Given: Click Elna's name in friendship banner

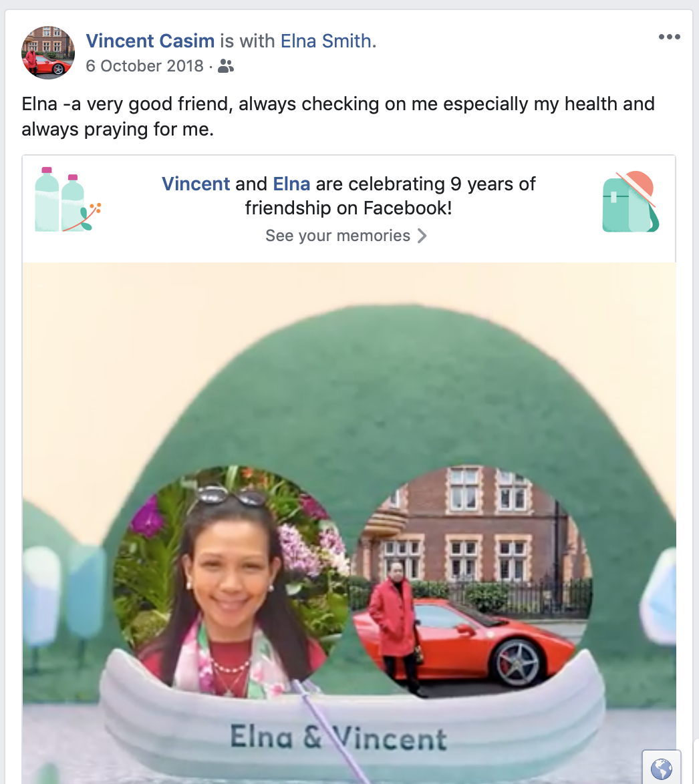Looking at the screenshot, I should (291, 184).
